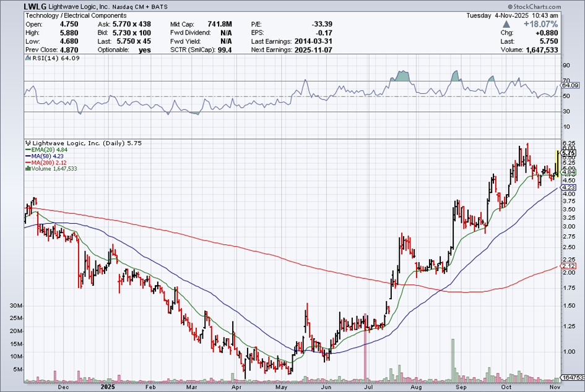
Task: Click the Fwd Dividend N/A value
Action: (226, 33)
